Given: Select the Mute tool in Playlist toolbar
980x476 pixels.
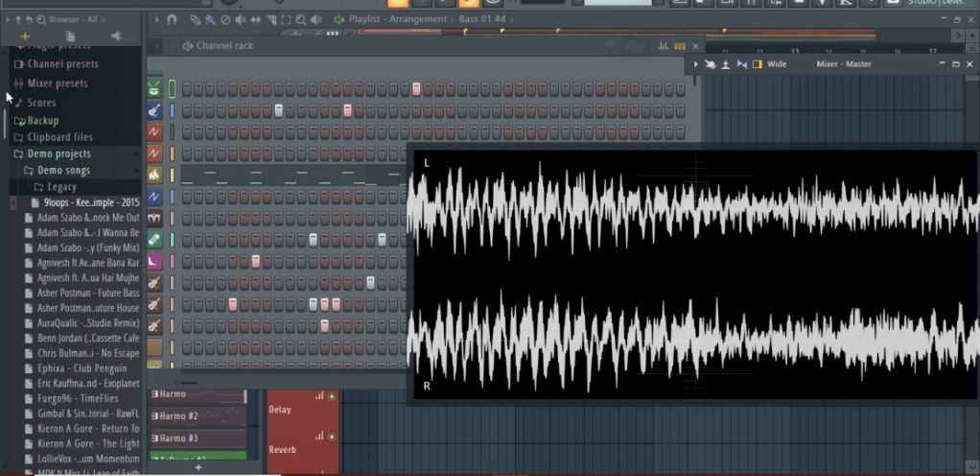Looking at the screenshot, I should coord(240,19).
